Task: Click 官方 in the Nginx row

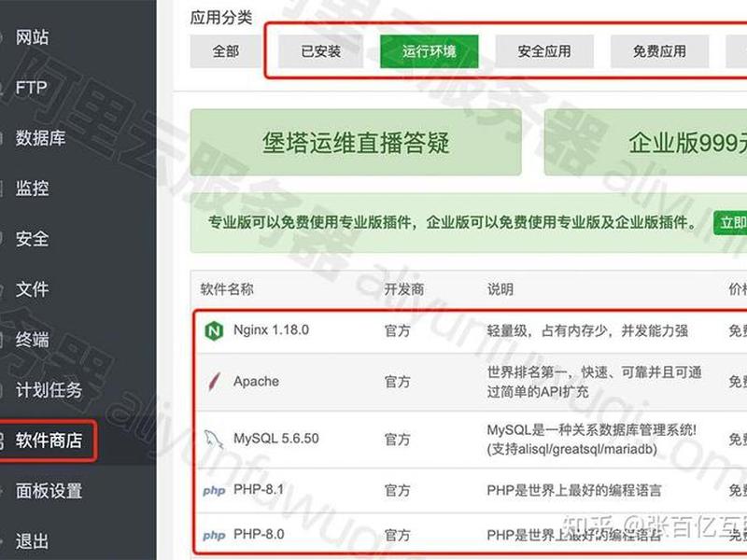Action: pyautogui.click(x=398, y=331)
